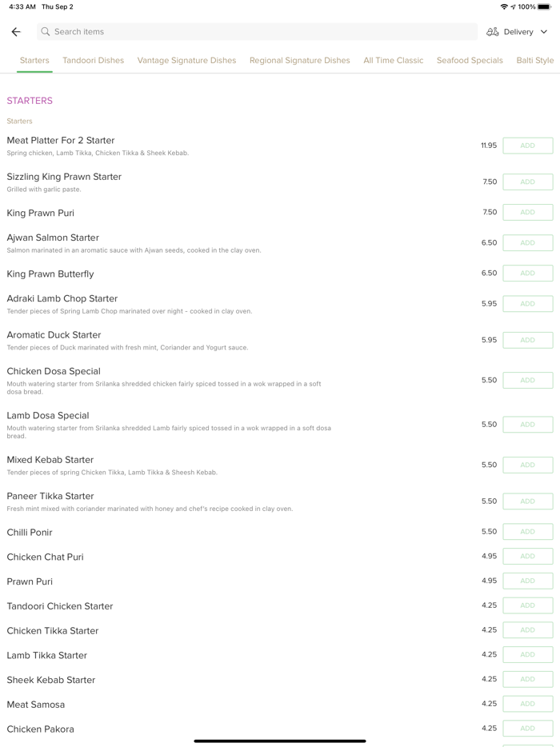Add the Ajwan Salmon Starter
560x747 pixels.
pos(527,242)
